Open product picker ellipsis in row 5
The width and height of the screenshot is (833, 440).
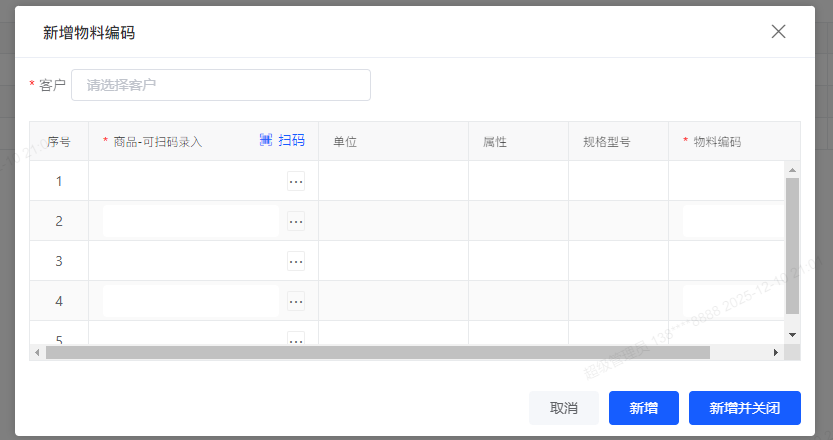(x=296, y=339)
